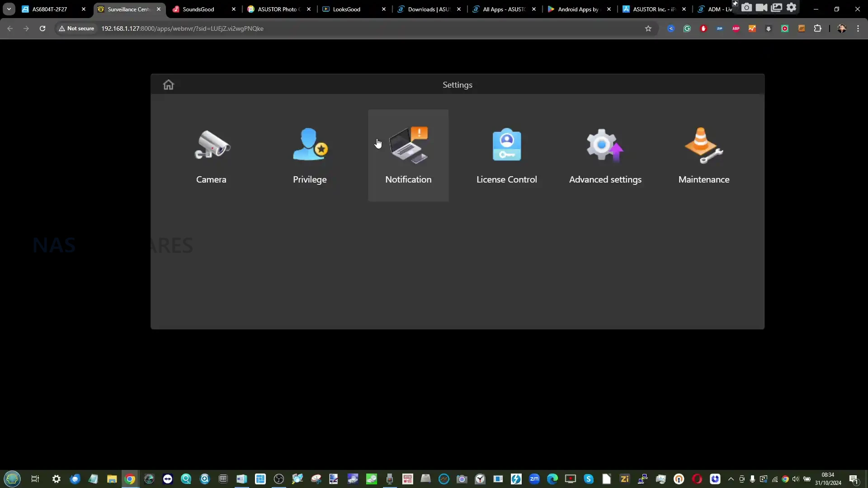The image size is (868, 488).
Task: Switch to the AS6804T-2F27 tab
Action: click(x=50, y=9)
